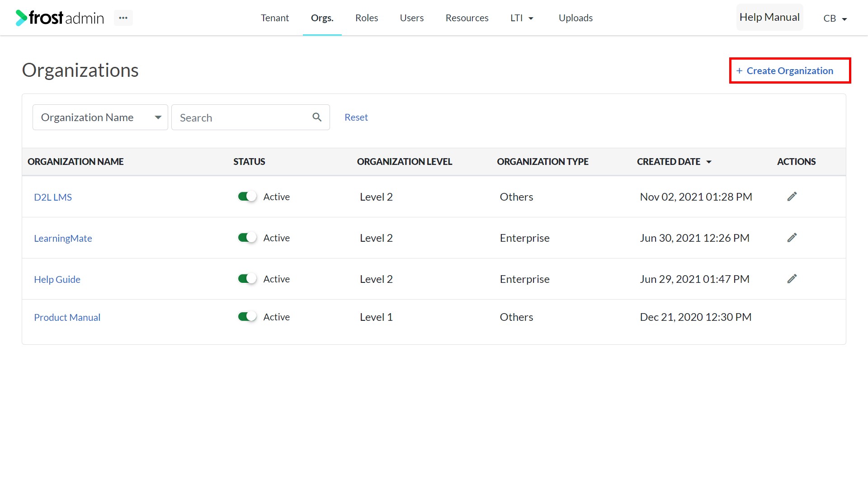Edit the Help Guide organization
Viewport: 868px width, 488px height.
click(792, 279)
